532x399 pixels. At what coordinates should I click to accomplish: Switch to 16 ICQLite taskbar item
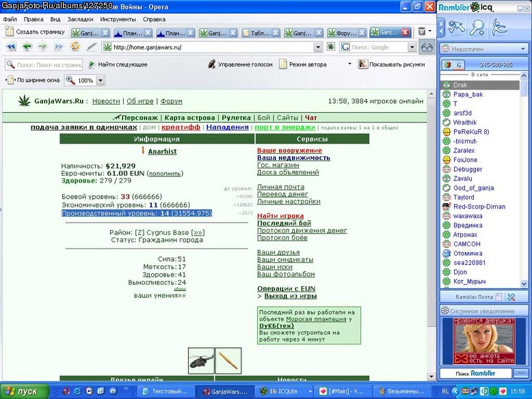(x=284, y=391)
